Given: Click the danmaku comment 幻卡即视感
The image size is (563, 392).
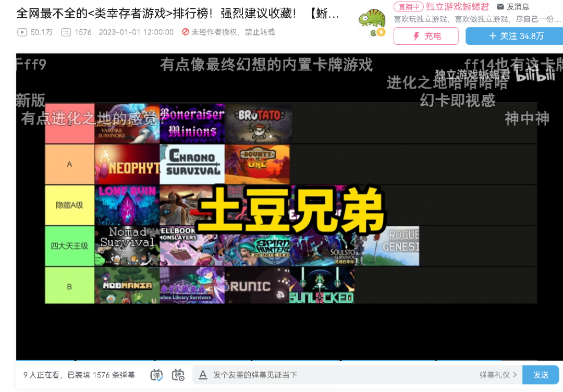Looking at the screenshot, I should (x=458, y=100).
